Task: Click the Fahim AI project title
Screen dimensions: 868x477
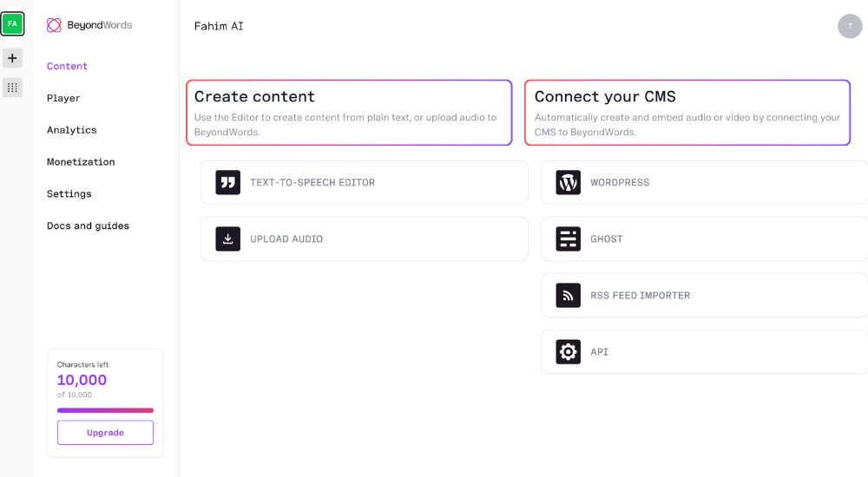Action: (219, 26)
